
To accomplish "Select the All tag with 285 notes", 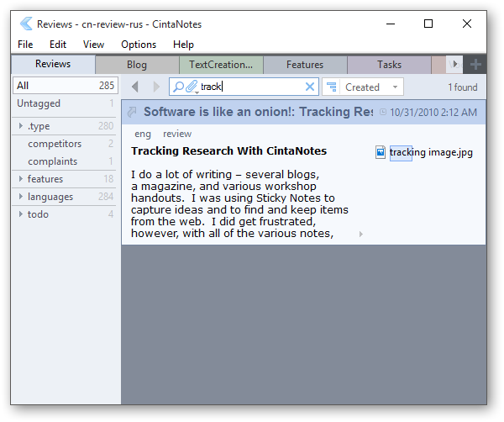I will (x=66, y=86).
